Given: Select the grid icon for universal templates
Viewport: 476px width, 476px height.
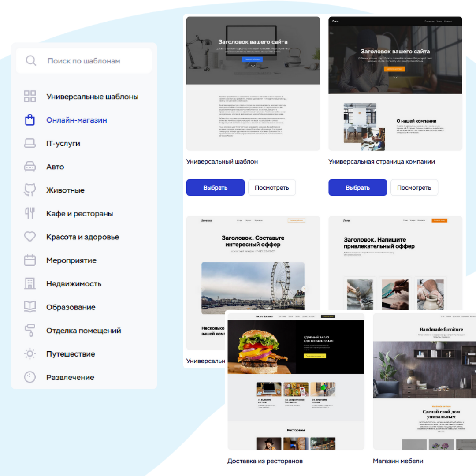Looking at the screenshot, I should pos(30,97).
